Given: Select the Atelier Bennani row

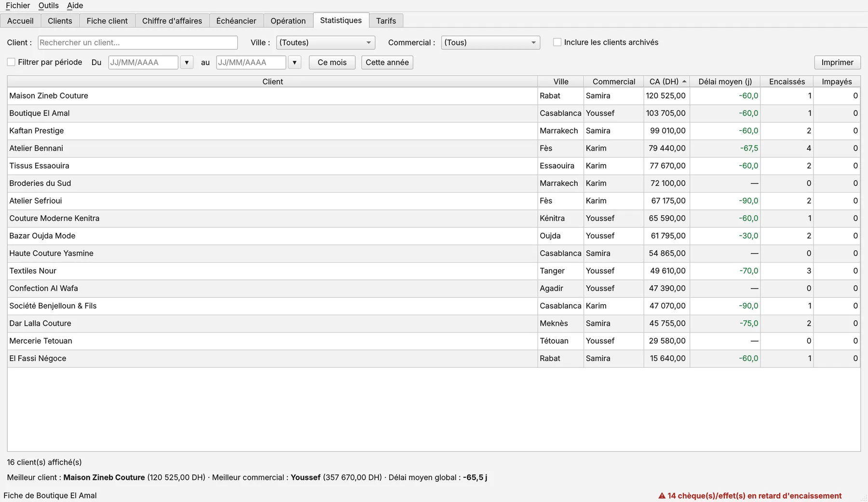Looking at the screenshot, I should point(434,148).
